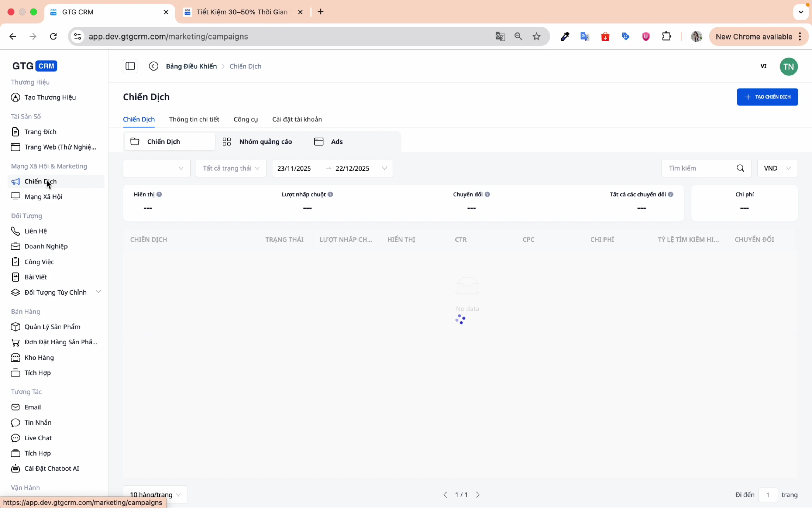
Task: Switch to Thông tin chi tiết tab
Action: (194, 119)
